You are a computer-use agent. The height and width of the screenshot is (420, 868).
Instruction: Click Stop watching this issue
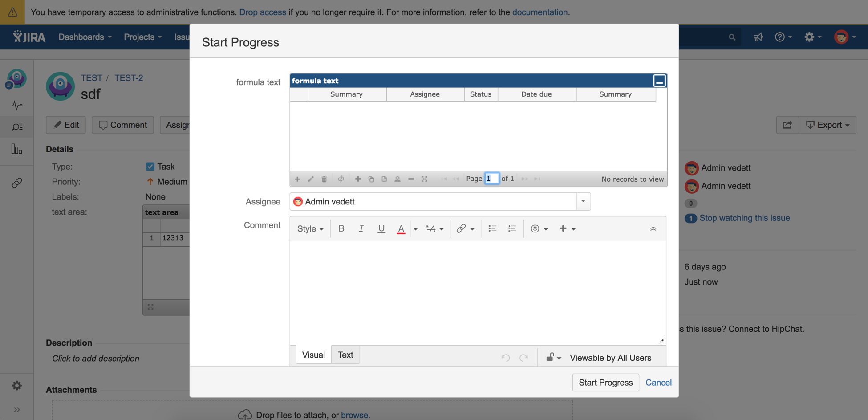point(744,218)
